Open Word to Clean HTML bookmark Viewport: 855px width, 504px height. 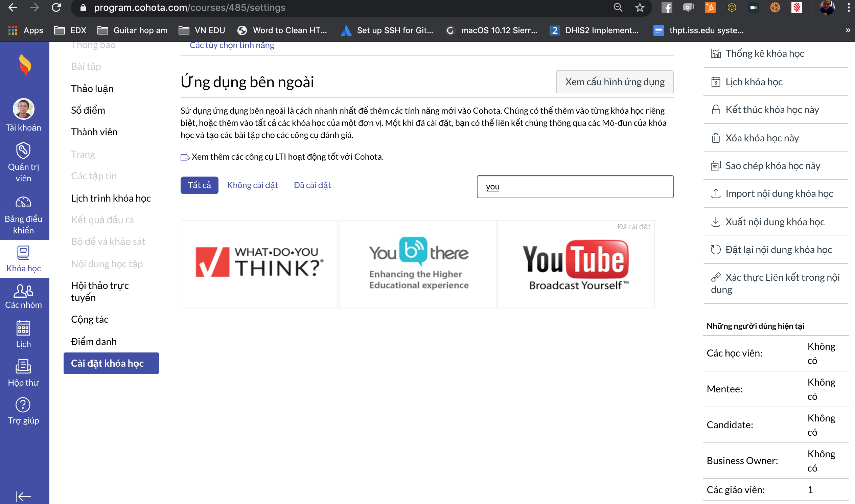pos(282,30)
